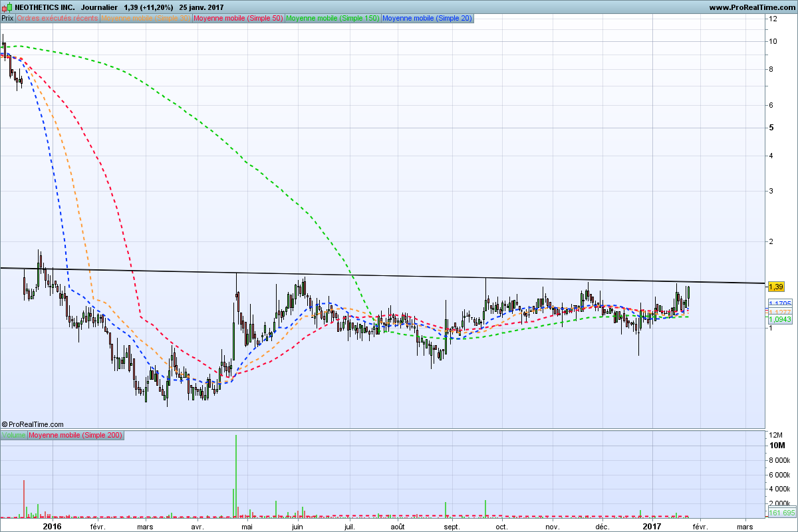Image resolution: width=798 pixels, height=532 pixels.
Task: Click the Volume label in lower panel
Action: [14, 435]
